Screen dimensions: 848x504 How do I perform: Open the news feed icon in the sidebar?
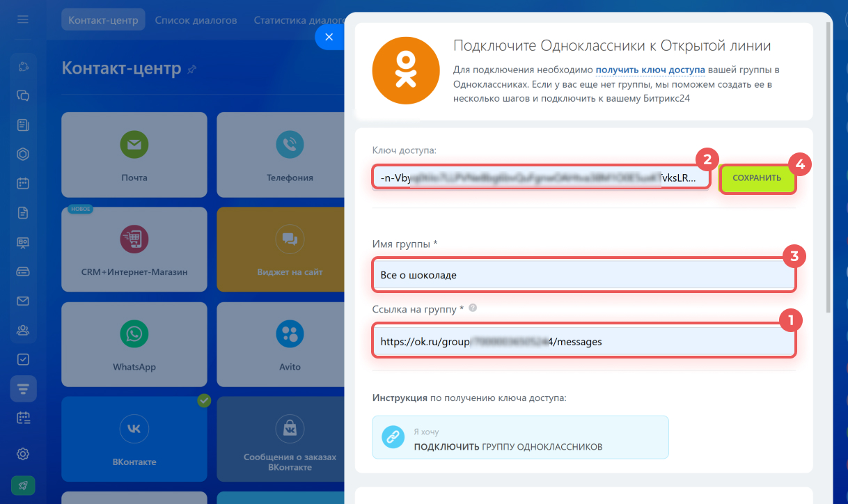coord(23,125)
